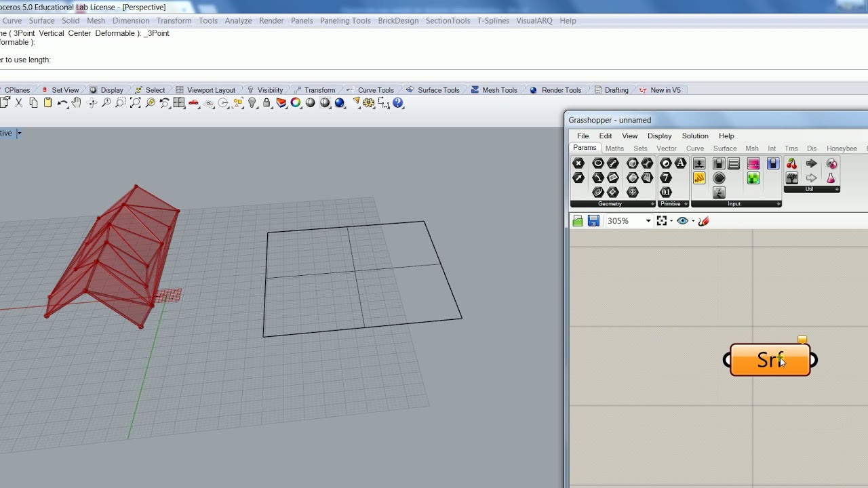868x488 pixels.
Task: Add the Value List input component
Action: 734,163
